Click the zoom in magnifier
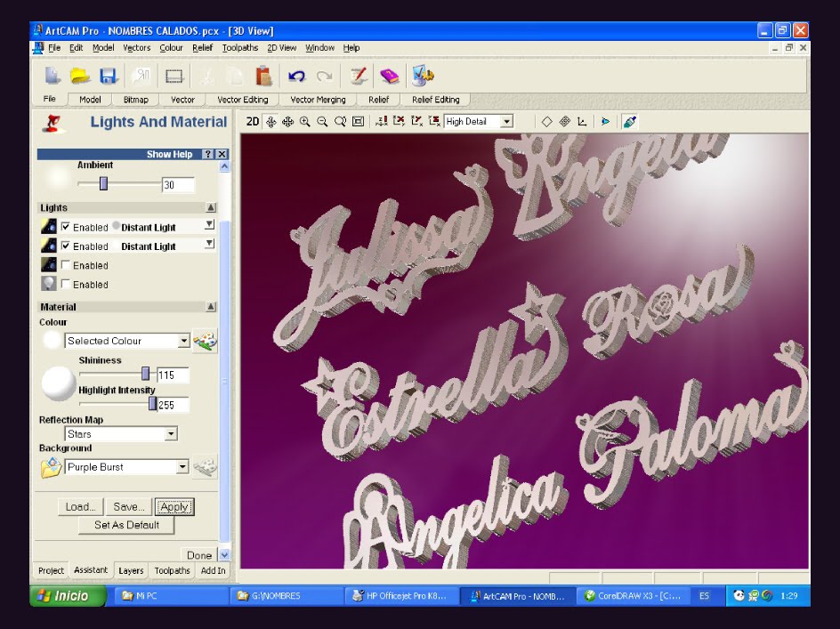 305,122
